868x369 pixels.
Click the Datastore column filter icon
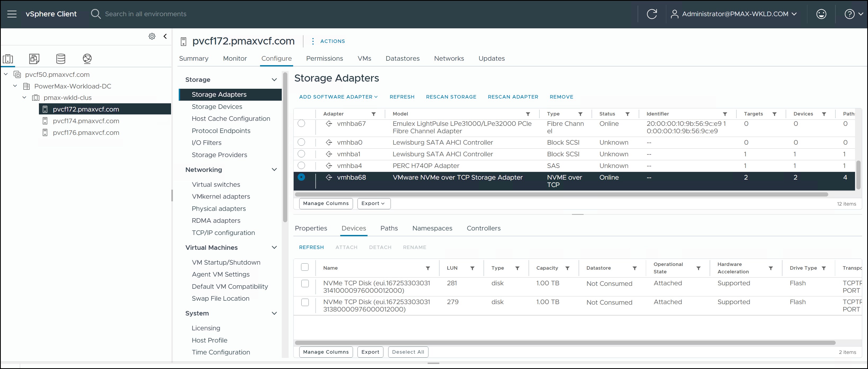click(634, 268)
